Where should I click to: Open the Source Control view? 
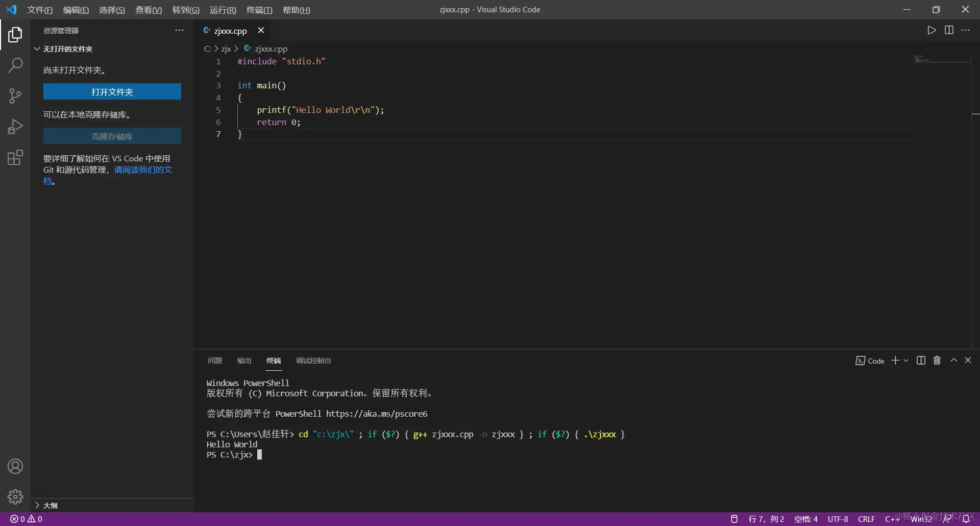[15, 95]
